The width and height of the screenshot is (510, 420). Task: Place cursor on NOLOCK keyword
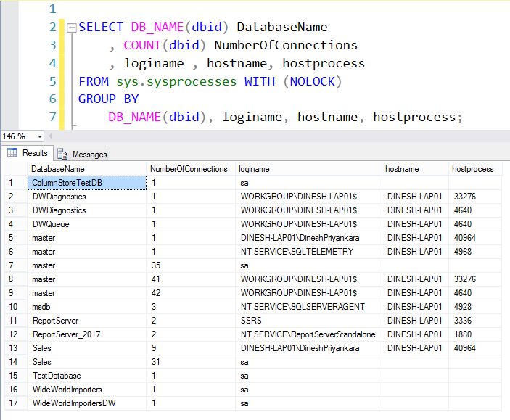[x=312, y=81]
